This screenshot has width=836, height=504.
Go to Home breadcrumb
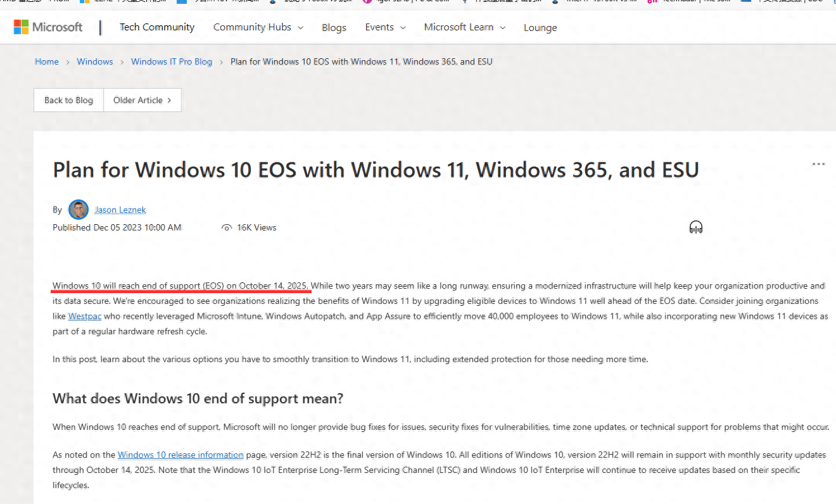[x=47, y=61]
